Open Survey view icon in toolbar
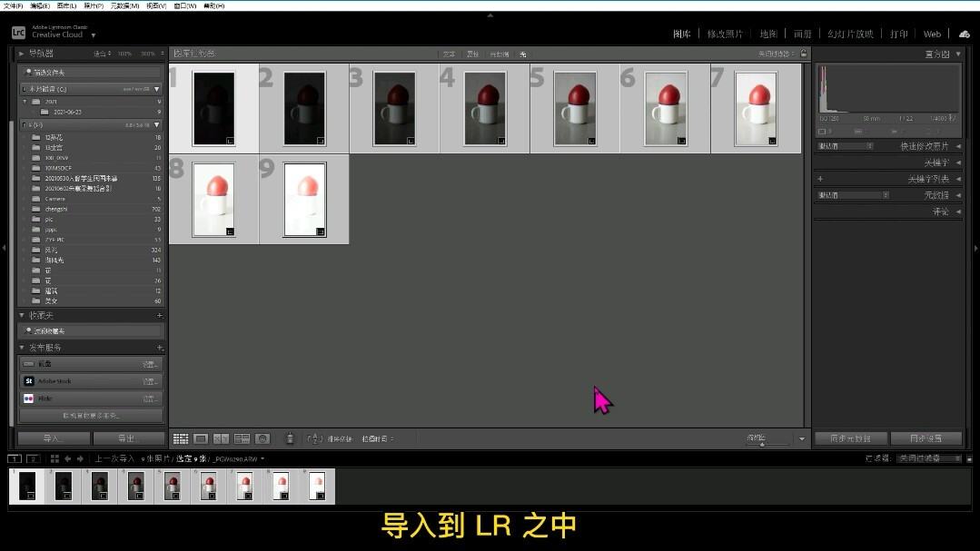This screenshot has height=551, width=980. 242,438
